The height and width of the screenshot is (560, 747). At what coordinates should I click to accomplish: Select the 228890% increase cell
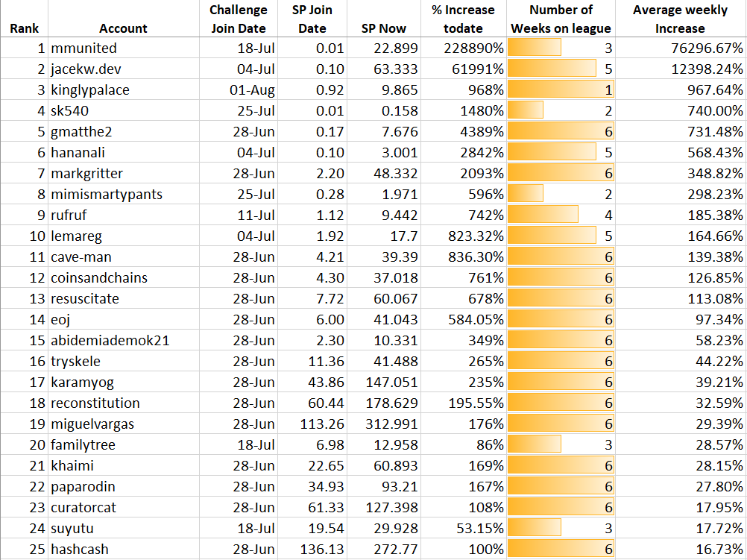click(464, 48)
